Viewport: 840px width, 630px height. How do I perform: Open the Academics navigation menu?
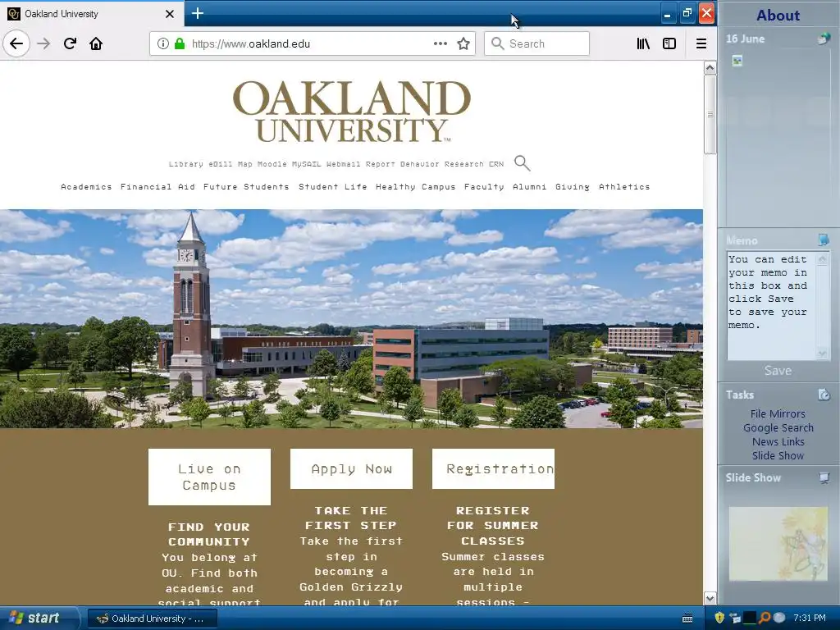click(86, 186)
